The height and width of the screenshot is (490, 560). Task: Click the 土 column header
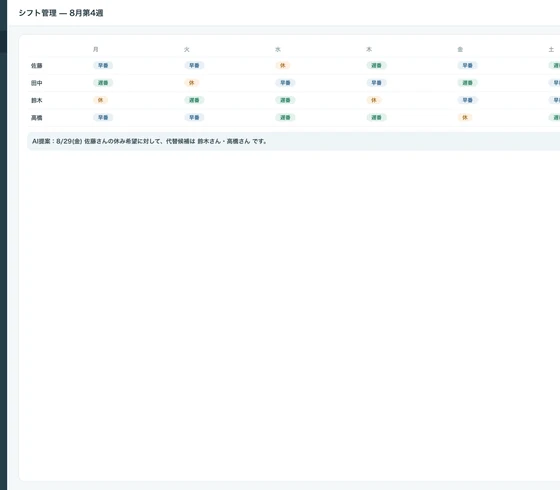[551, 49]
